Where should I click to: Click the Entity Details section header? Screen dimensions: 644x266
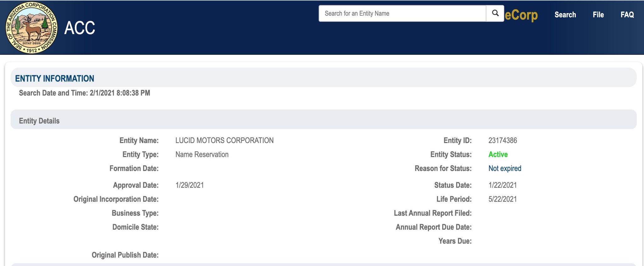(323, 119)
